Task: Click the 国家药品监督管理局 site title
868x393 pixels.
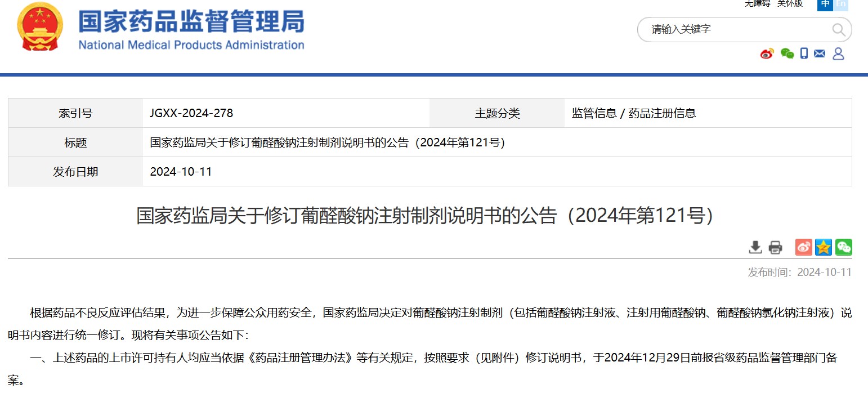Action: (191, 23)
